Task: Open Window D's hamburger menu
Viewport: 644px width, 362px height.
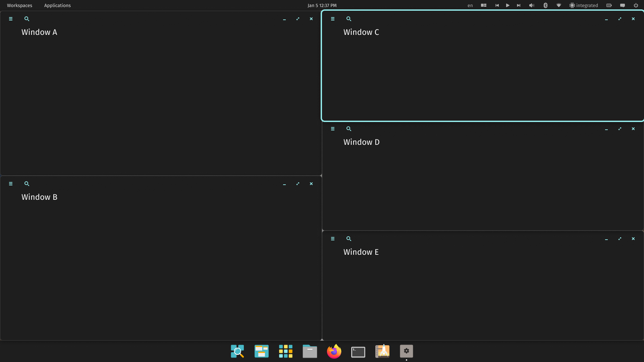Action: point(332,129)
